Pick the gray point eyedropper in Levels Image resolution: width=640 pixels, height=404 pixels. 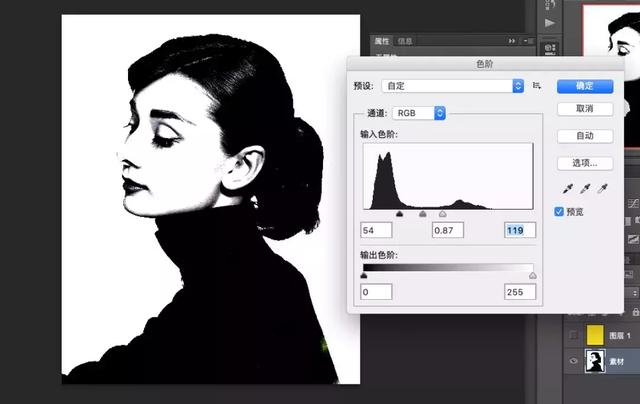coord(585,189)
